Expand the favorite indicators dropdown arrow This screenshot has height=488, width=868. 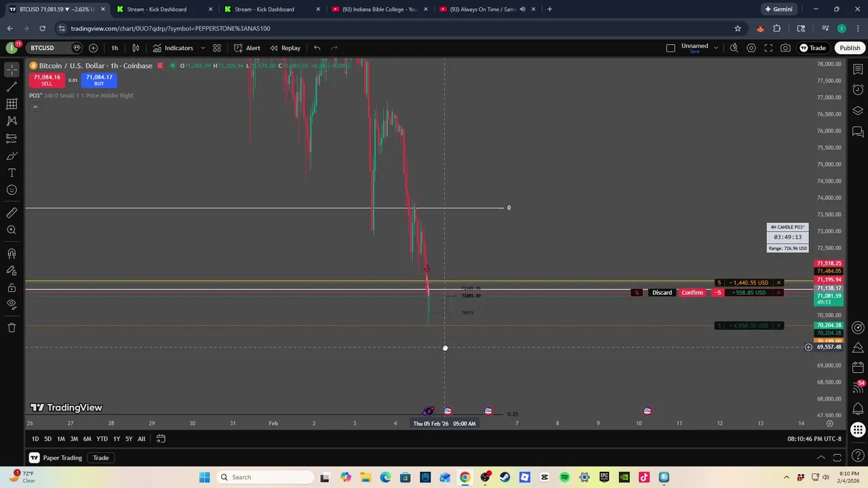(x=203, y=47)
